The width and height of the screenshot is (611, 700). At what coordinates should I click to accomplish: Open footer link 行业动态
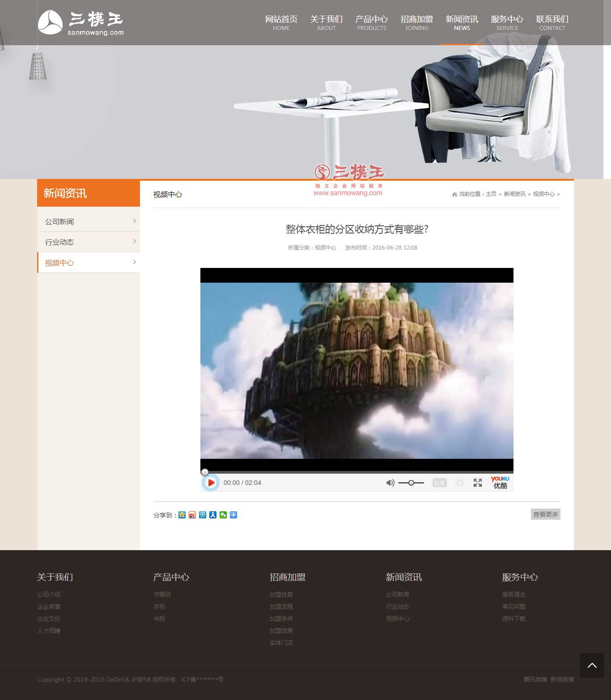pos(398,607)
